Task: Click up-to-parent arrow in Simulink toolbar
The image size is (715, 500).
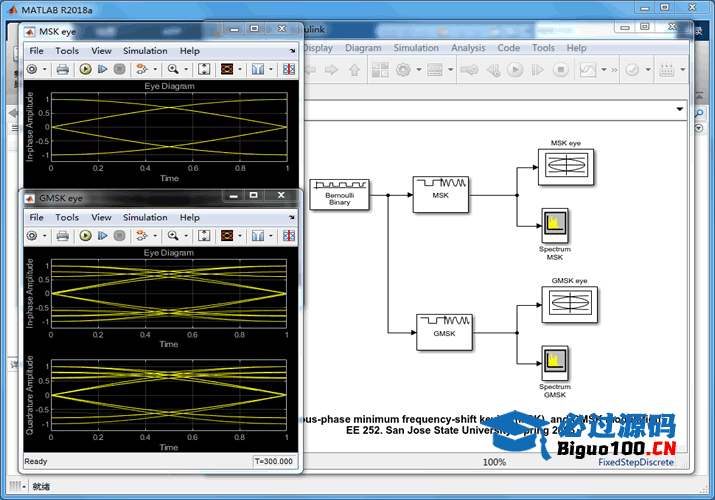Action: 354,70
